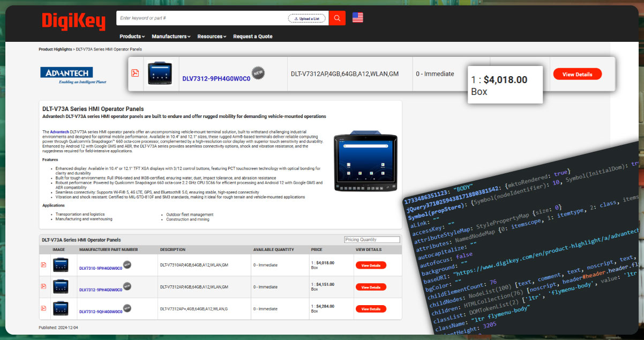Click NEW badge beside DLV7312-9QH4G0W0C0
The width and height of the screenshot is (644, 340).
click(127, 308)
